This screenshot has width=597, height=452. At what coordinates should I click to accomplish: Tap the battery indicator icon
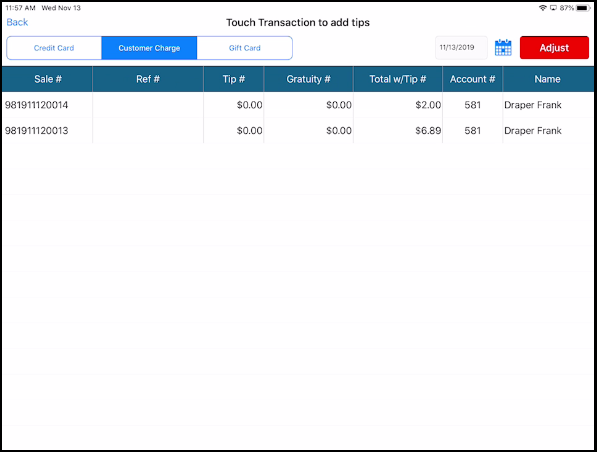pyautogui.click(x=583, y=8)
